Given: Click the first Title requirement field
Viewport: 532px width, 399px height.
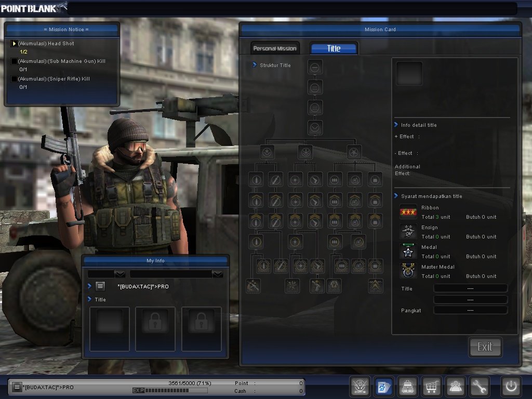Looking at the screenshot, I should [x=471, y=288].
